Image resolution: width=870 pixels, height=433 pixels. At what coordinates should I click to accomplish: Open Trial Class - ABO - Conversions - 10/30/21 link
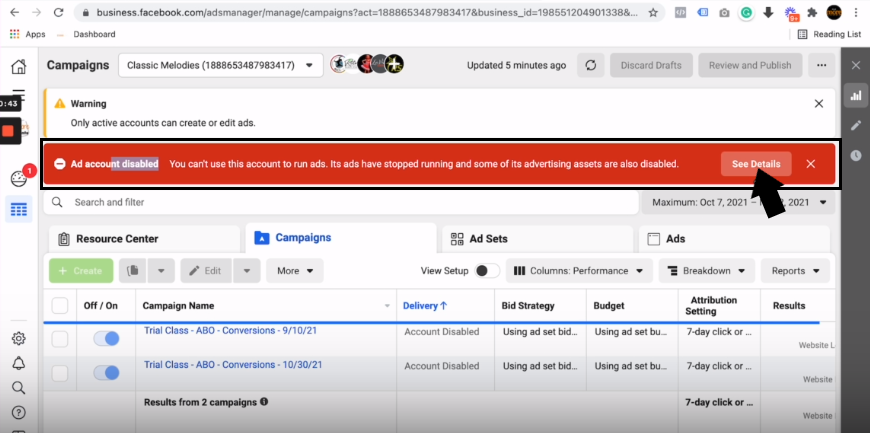click(233, 365)
